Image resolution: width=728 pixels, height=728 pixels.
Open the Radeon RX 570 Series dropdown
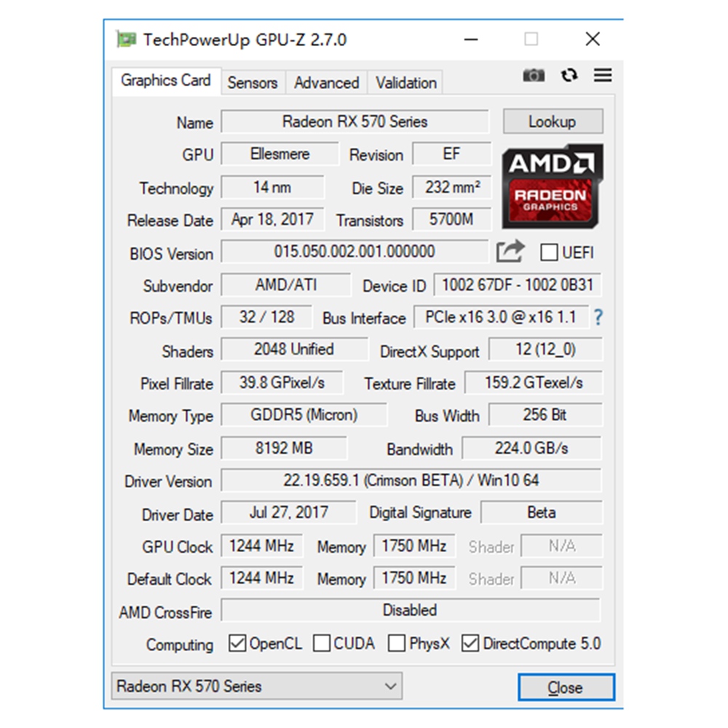tap(257, 687)
